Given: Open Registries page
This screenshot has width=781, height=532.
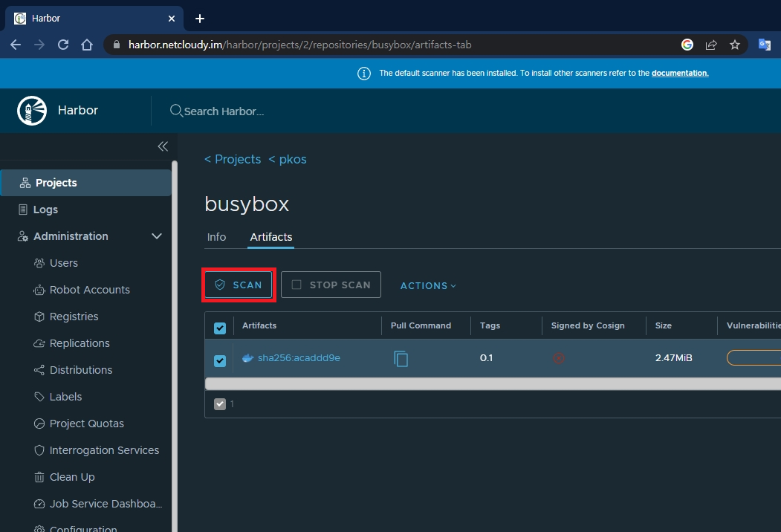Looking at the screenshot, I should pos(74,317).
